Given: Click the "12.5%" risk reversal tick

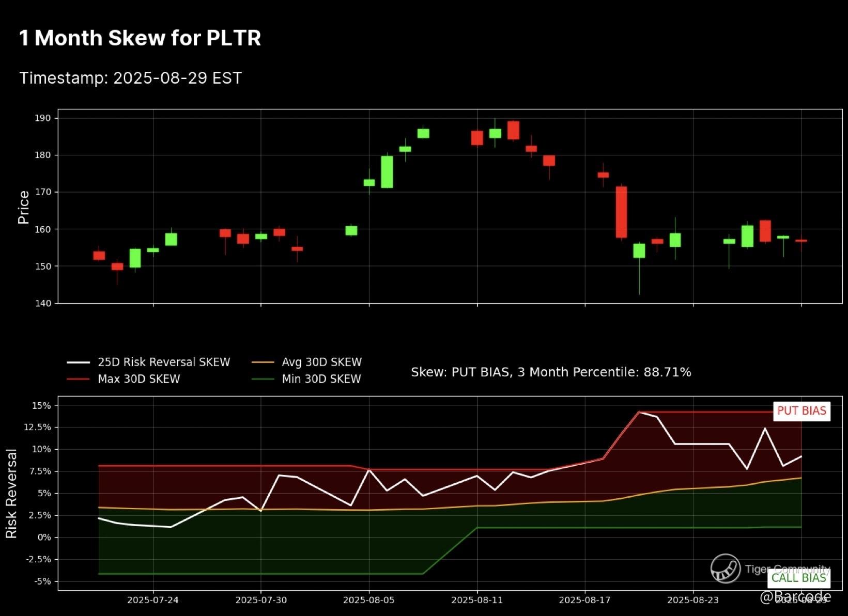Looking at the screenshot, I should [38, 428].
